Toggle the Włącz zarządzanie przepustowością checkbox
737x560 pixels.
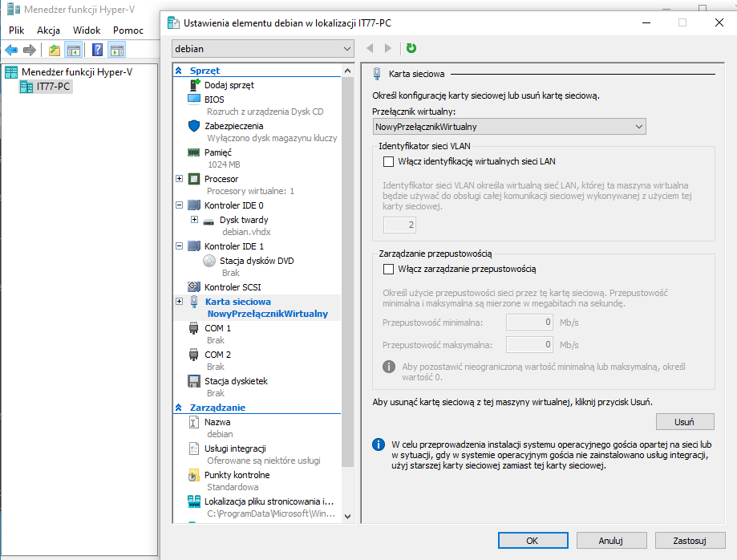[389, 269]
